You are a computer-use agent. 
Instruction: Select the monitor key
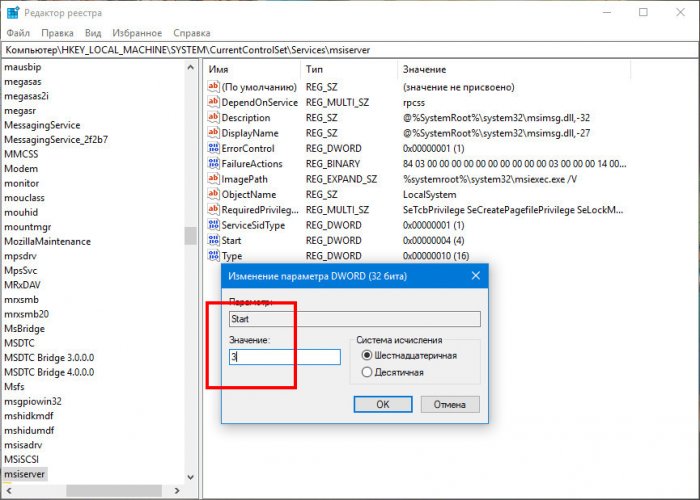point(21,183)
